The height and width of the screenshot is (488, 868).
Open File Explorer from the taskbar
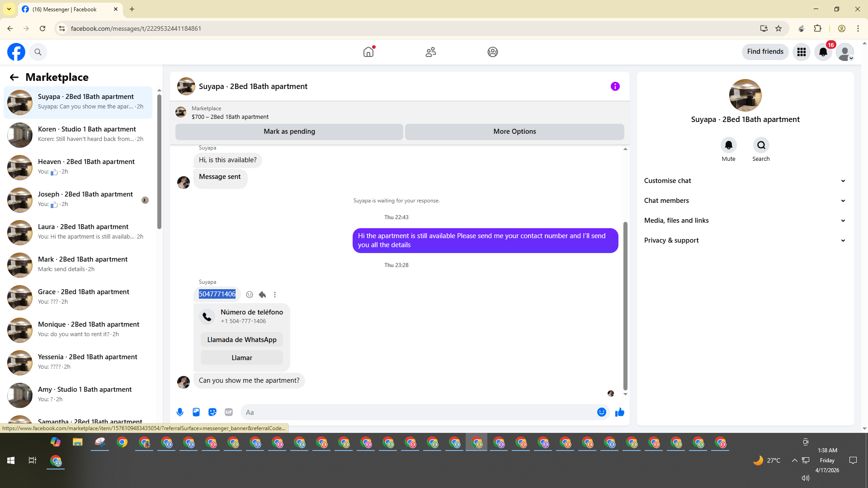pos(78,442)
